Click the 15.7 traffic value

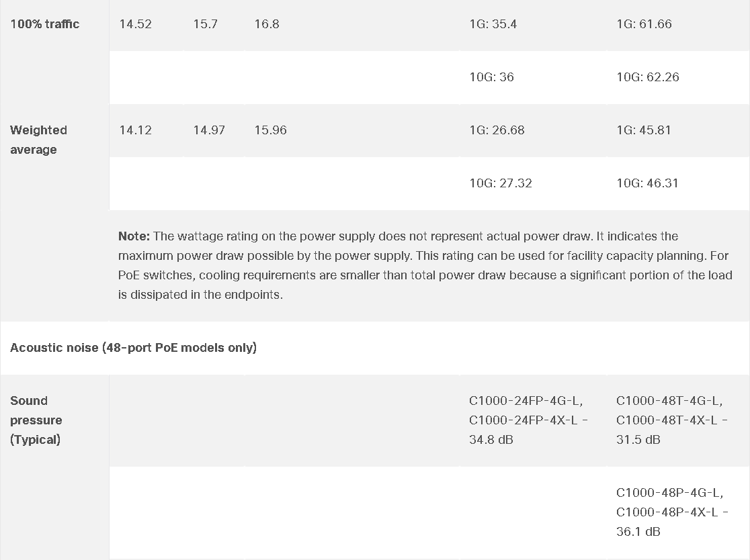205,24
